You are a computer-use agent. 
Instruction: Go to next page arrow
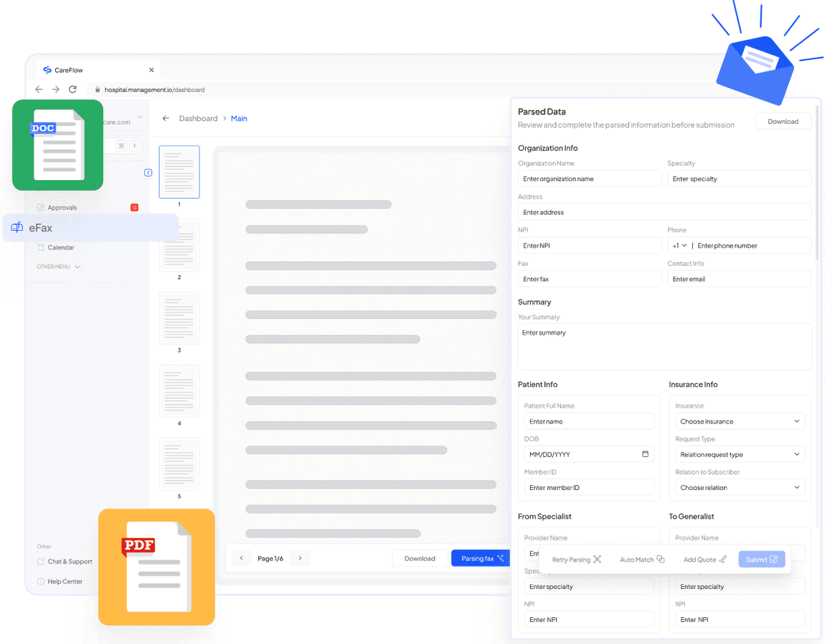(300, 559)
